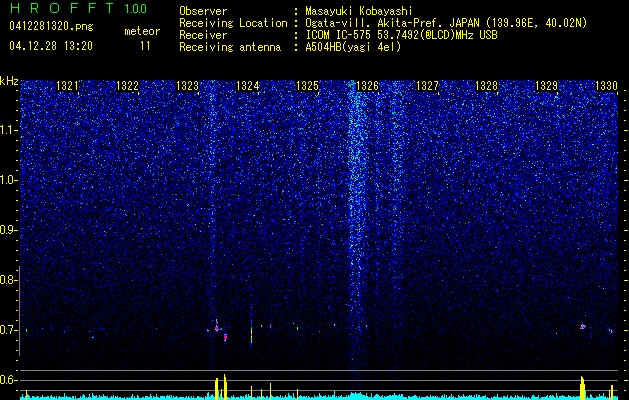
Task: Click the 1329 time marker
Action: point(546,85)
